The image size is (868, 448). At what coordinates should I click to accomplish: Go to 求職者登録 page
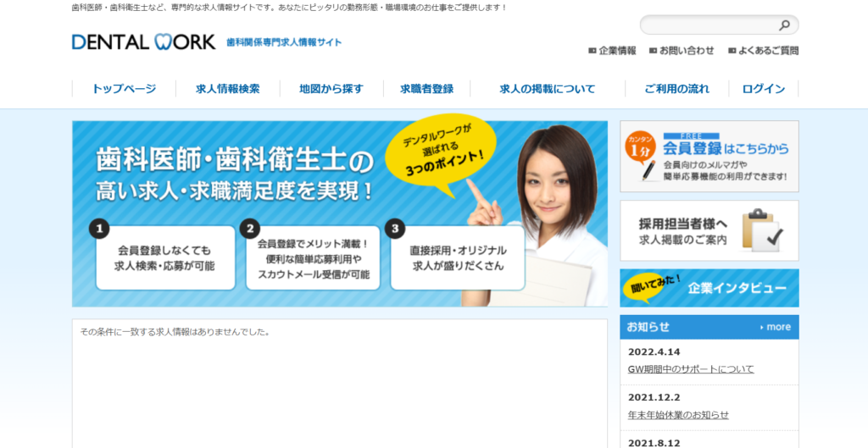coord(426,89)
